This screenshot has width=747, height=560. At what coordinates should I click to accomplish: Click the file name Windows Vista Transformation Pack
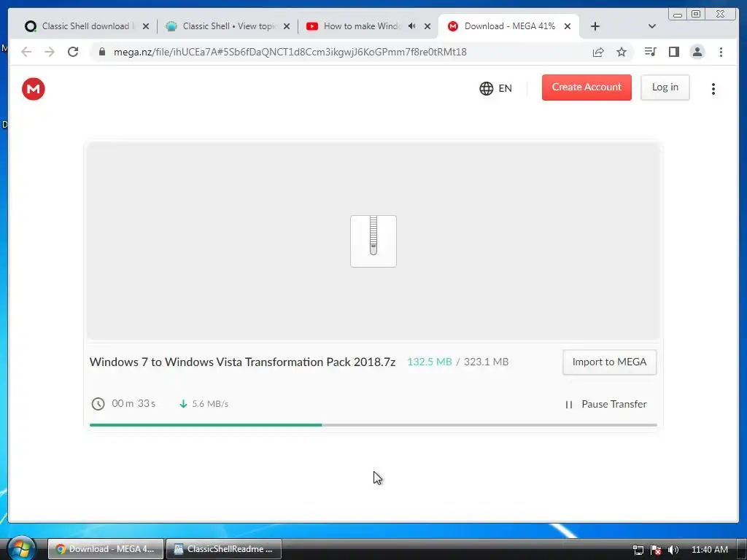(x=242, y=362)
